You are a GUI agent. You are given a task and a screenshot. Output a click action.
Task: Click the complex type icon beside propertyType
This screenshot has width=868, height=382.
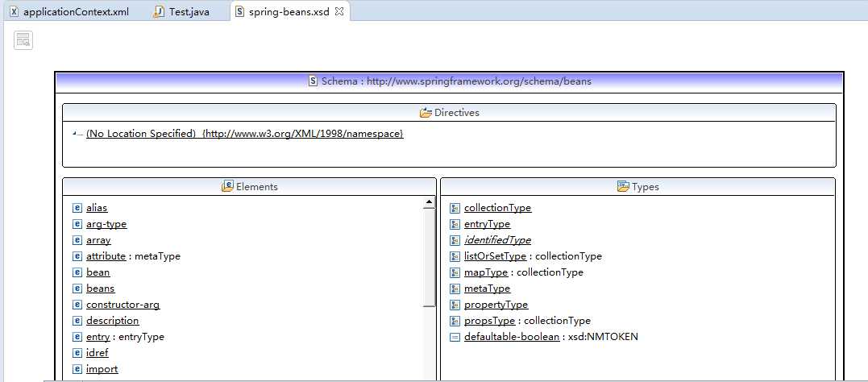455,305
